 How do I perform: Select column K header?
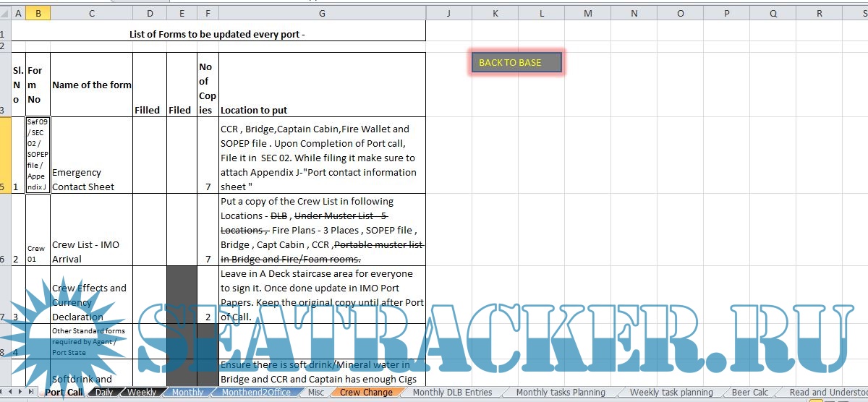tap(495, 13)
